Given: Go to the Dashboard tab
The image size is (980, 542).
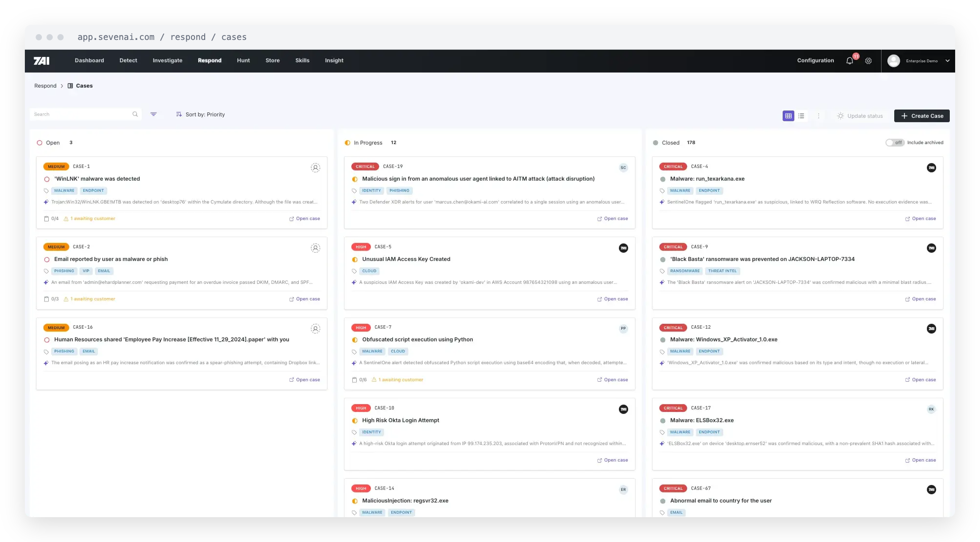Looking at the screenshot, I should (x=89, y=60).
